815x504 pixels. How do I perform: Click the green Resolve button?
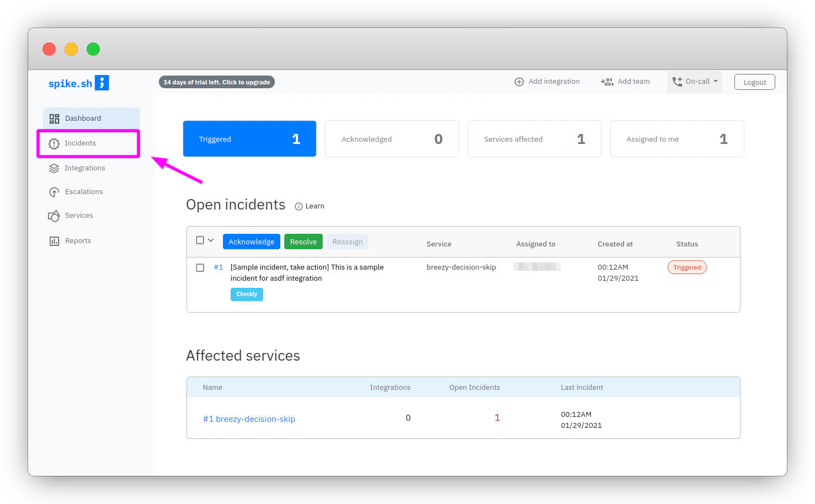tap(303, 242)
